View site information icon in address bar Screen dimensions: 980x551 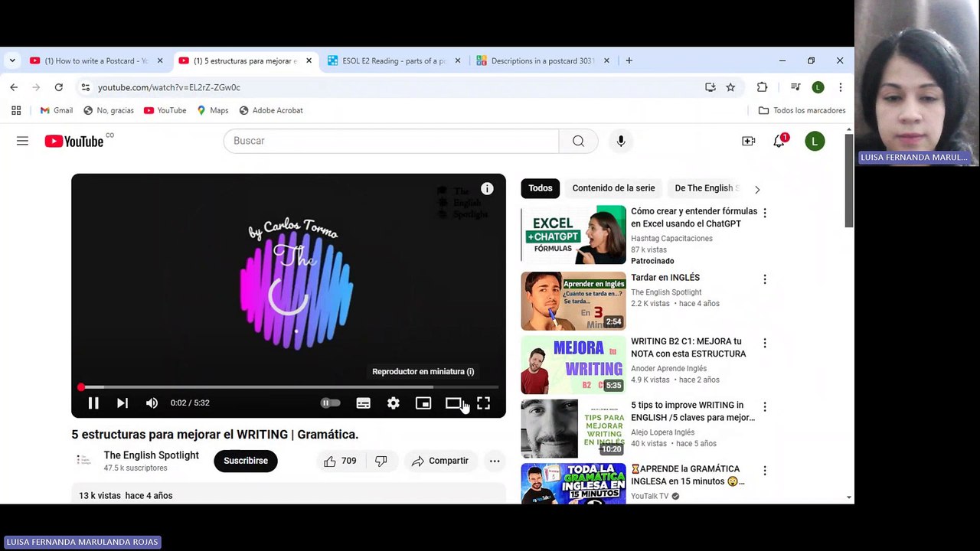[86, 87]
